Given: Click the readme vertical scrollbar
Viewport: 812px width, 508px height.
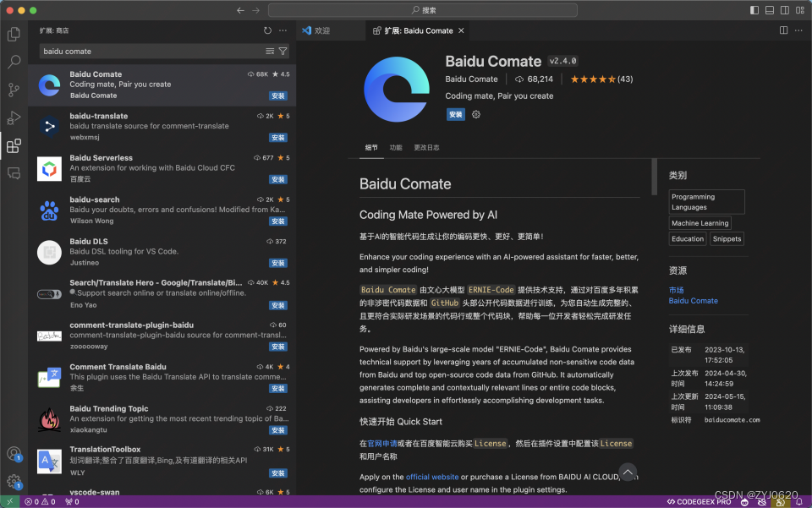Looking at the screenshot, I should 654,177.
